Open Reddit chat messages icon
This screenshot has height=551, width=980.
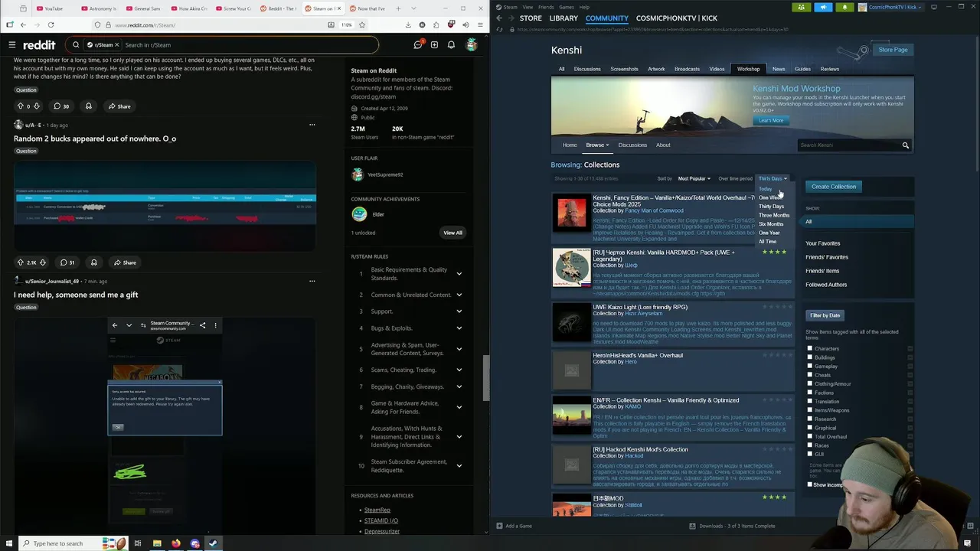tap(417, 45)
